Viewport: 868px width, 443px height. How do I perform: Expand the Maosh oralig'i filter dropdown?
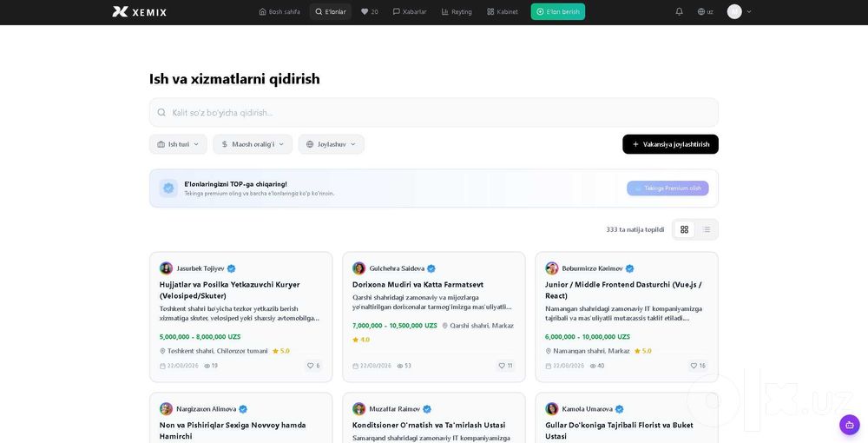253,144
